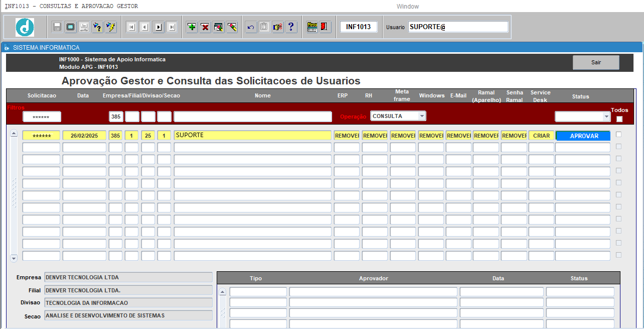
Task: Click the Senha Ramal REMOVER cell
Action: [514, 136]
